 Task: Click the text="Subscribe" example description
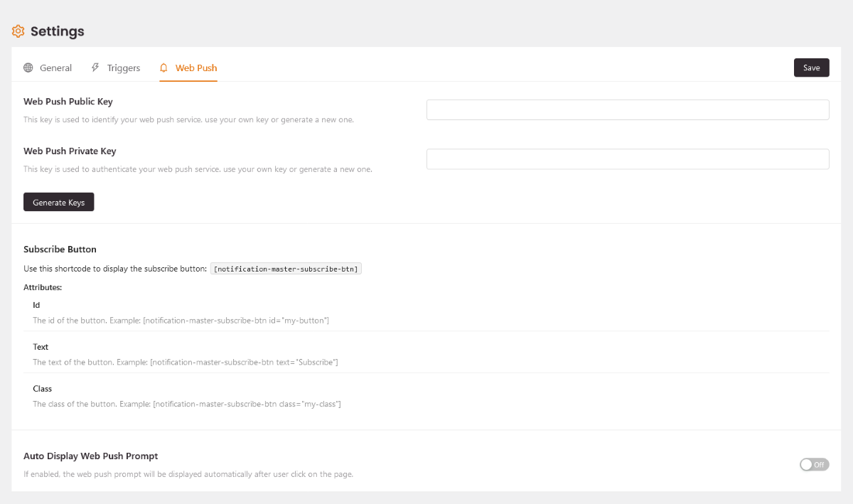pyautogui.click(x=186, y=363)
